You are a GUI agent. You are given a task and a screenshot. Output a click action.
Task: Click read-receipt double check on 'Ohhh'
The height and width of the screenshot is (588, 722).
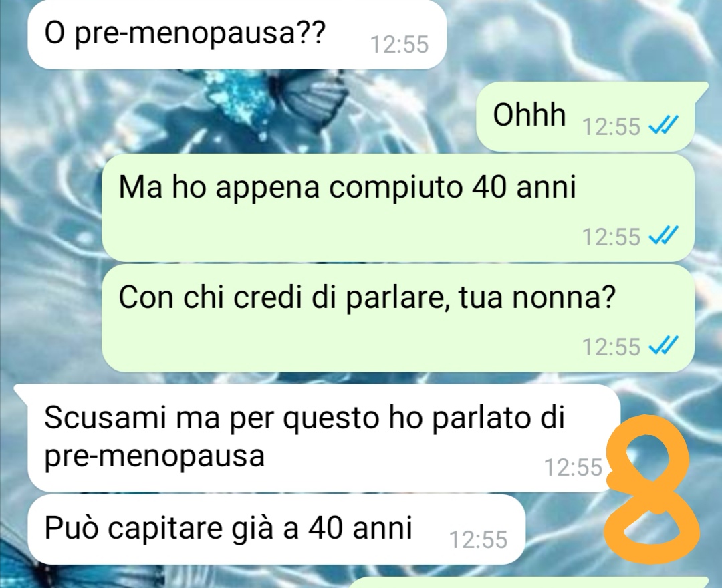[663, 126]
